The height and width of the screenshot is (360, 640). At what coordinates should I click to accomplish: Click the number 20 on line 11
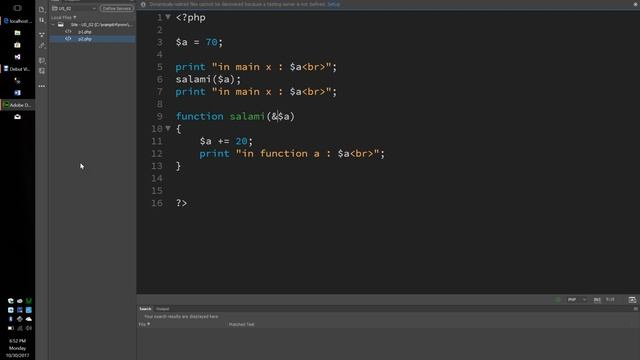coord(241,141)
